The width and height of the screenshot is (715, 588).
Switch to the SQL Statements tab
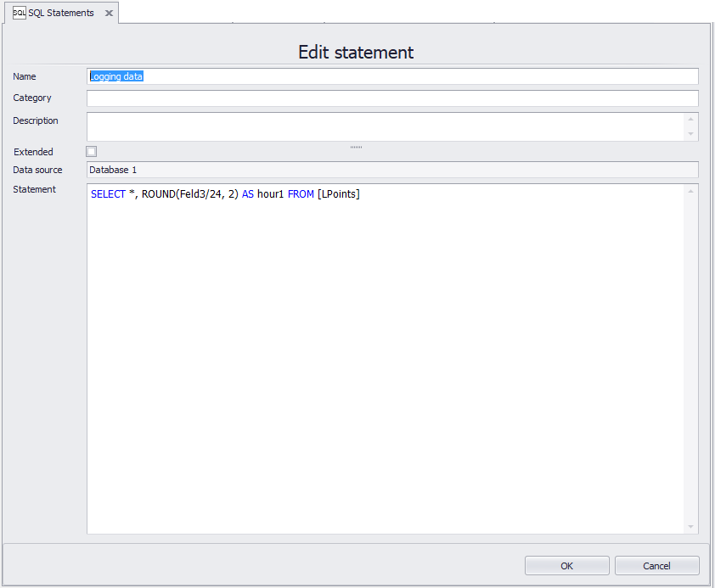[x=61, y=13]
